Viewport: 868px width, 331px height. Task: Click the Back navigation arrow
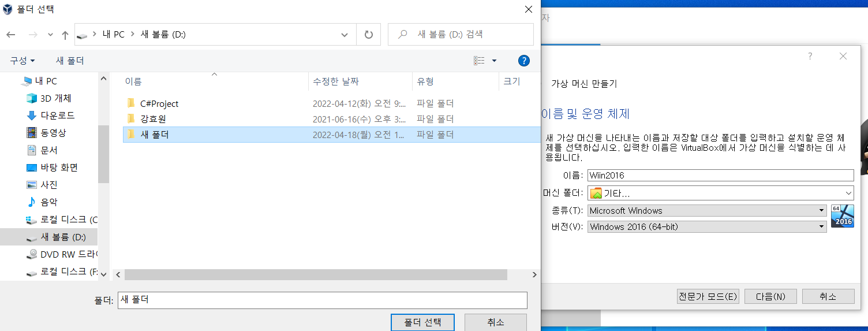pos(10,35)
